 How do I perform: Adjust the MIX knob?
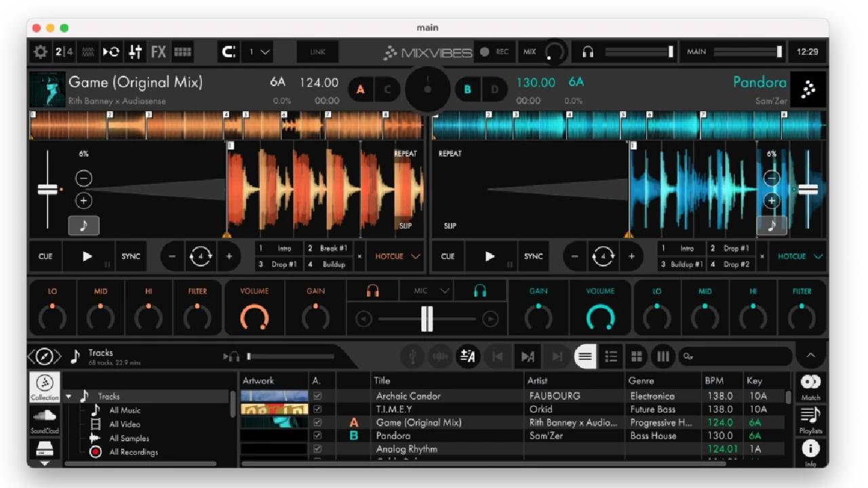coord(555,52)
